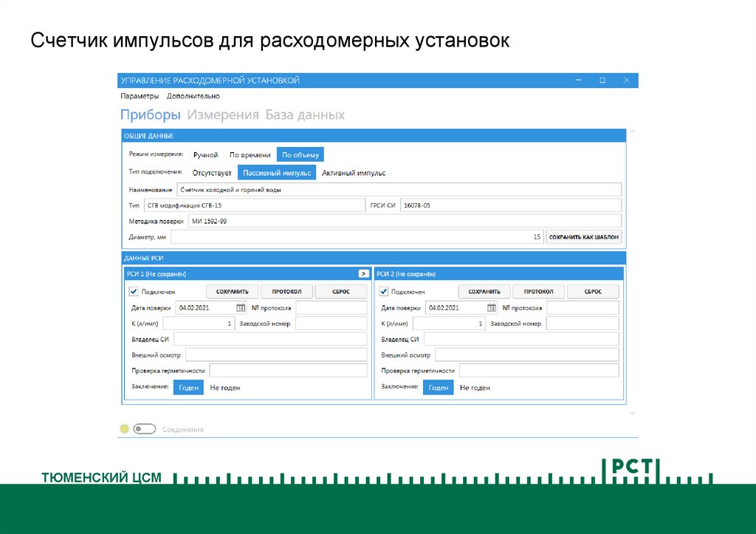Uncheck Подключен checkbox in РСИ 2
Screen dimensions: 756x534
pos(384,292)
